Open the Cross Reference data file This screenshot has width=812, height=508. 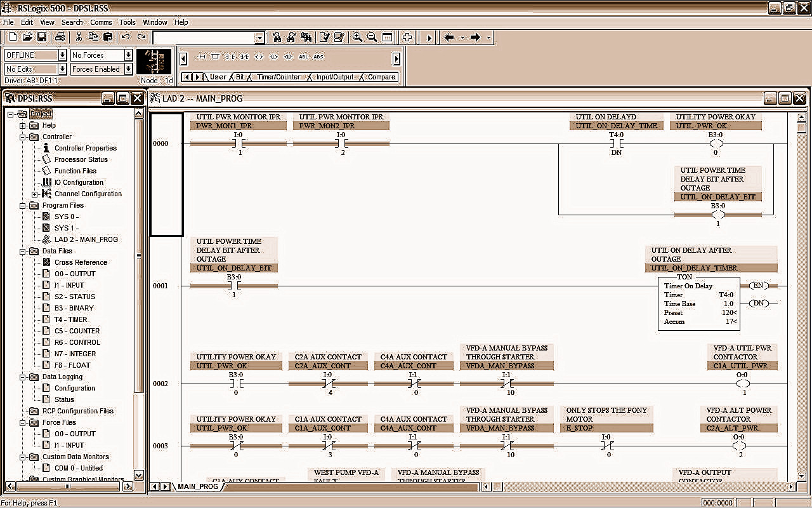point(81,262)
